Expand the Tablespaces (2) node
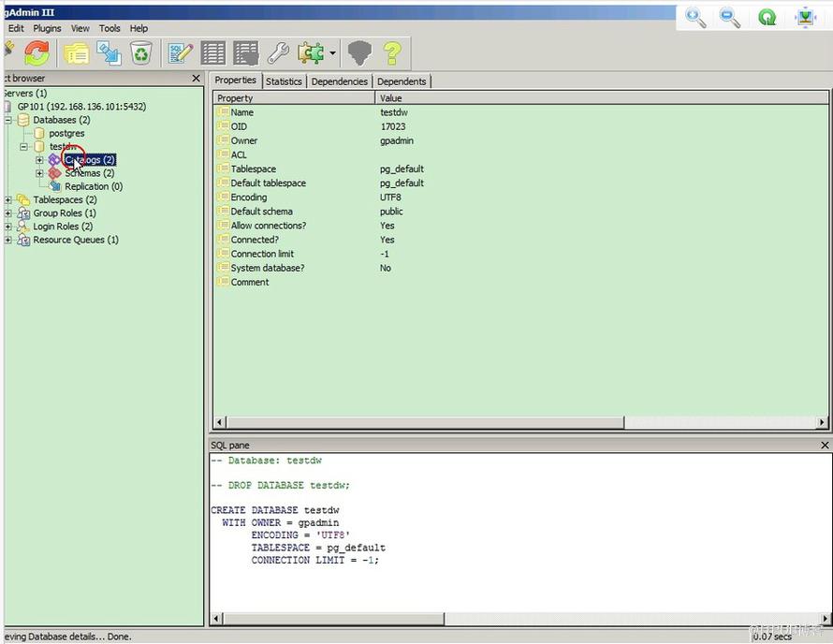The width and height of the screenshot is (833, 644). (8, 199)
